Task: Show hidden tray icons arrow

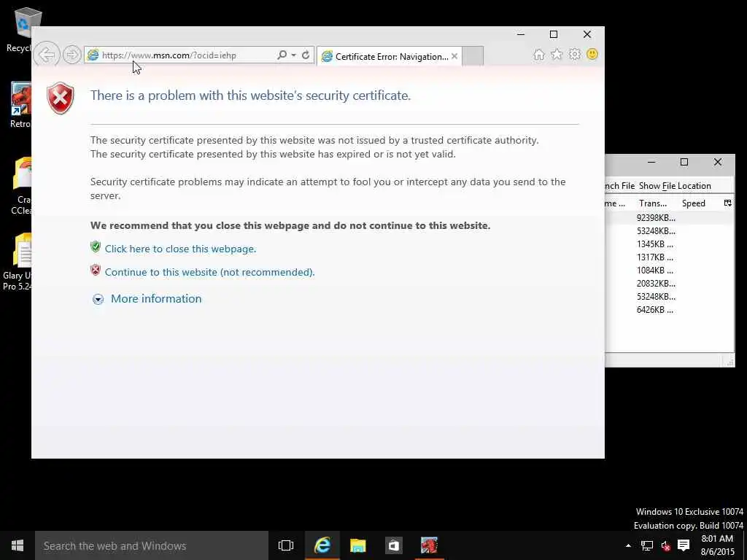Action: click(628, 545)
